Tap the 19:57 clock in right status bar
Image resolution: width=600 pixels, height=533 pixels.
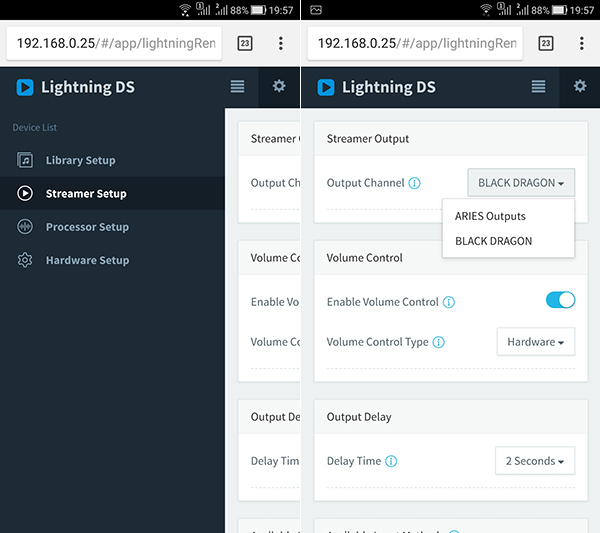pyautogui.click(x=582, y=10)
